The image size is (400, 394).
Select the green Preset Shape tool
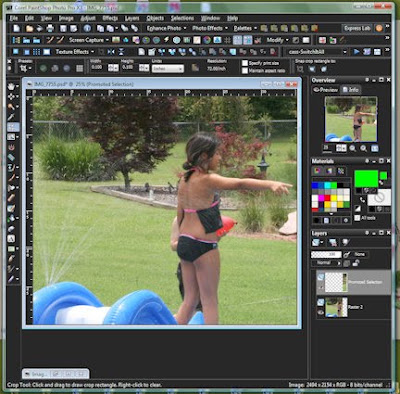(x=11, y=249)
